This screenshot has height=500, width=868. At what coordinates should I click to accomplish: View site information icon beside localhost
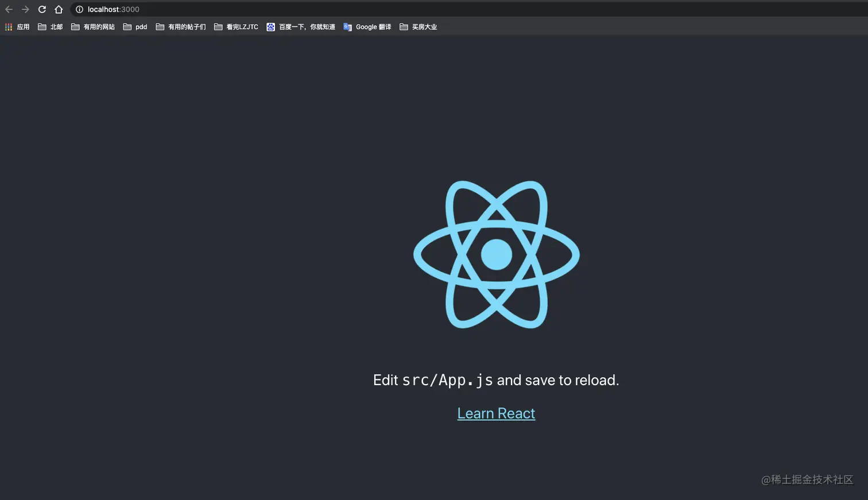pyautogui.click(x=79, y=9)
